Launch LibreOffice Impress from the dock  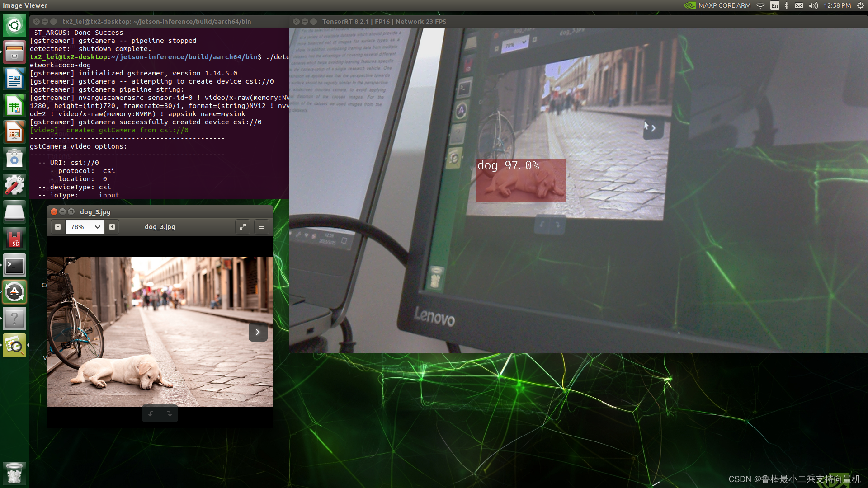point(14,132)
